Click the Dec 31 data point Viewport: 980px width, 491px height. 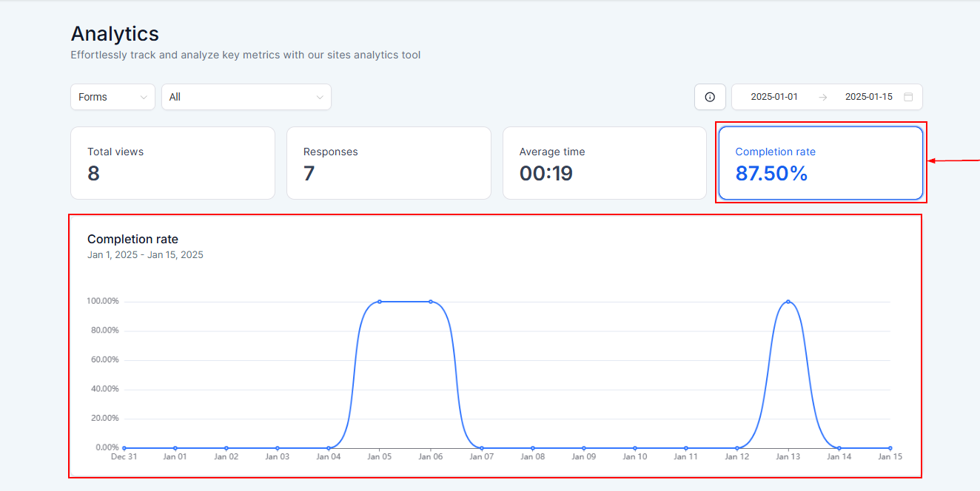(124, 448)
